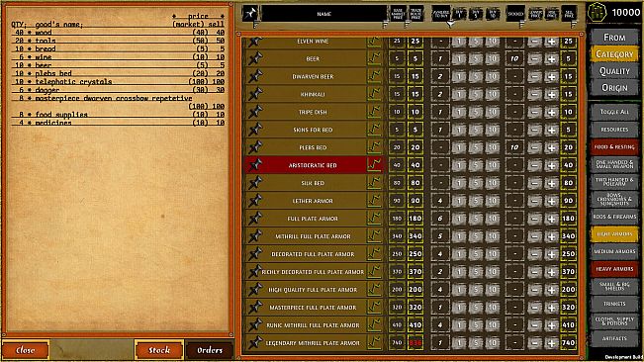
Task: Open price graph for Lether Armor
Action: (x=374, y=201)
